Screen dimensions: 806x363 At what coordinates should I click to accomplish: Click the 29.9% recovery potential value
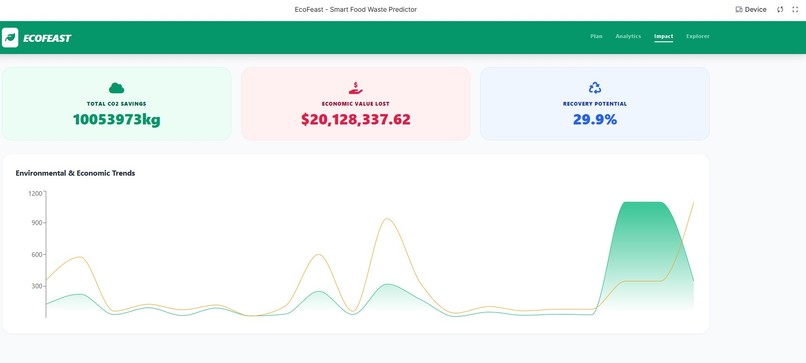595,120
